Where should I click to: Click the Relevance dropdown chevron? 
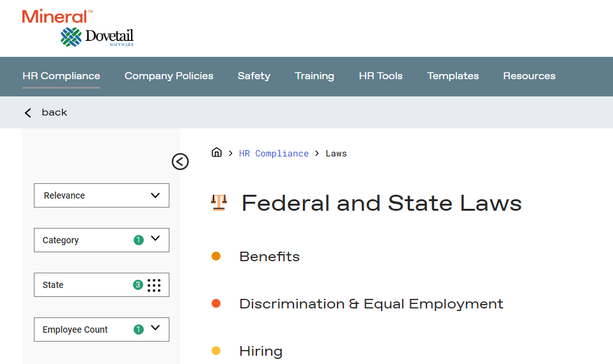155,195
